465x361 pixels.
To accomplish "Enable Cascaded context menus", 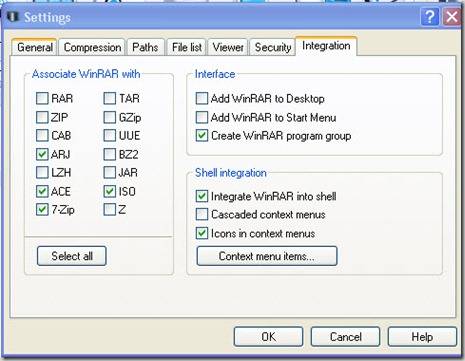I will (x=202, y=214).
